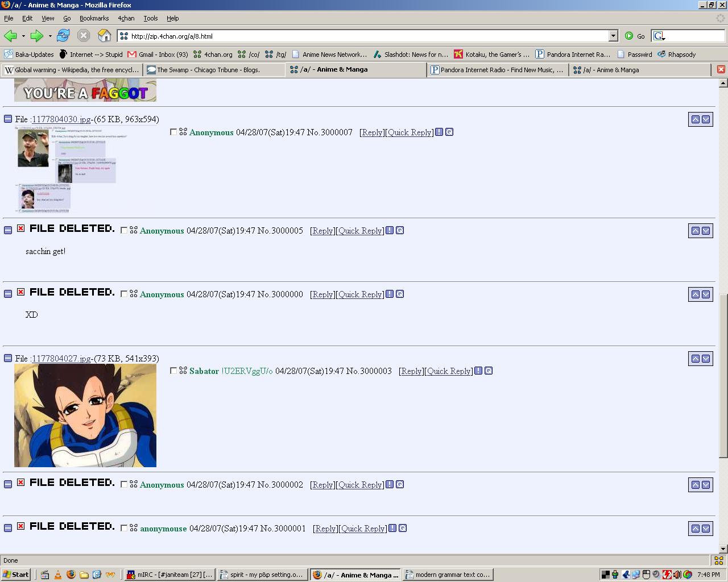
Task: Switch to The Swamp Chicago Tribune tab
Action: [214, 70]
